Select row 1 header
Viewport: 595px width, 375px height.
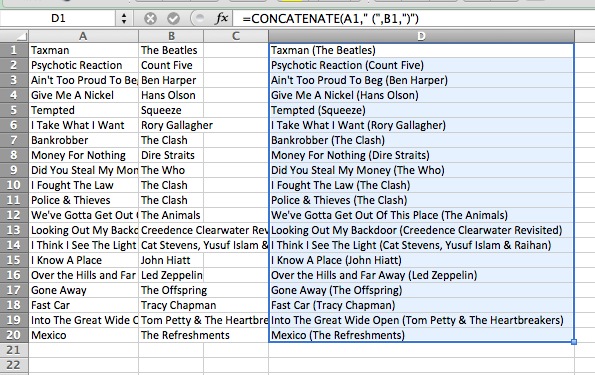point(14,50)
